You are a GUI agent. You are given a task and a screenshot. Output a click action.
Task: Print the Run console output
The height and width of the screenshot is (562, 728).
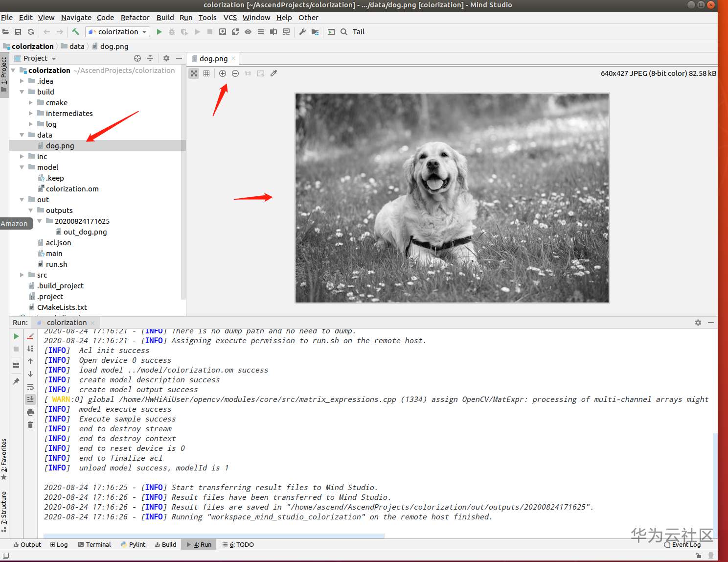pyautogui.click(x=30, y=412)
